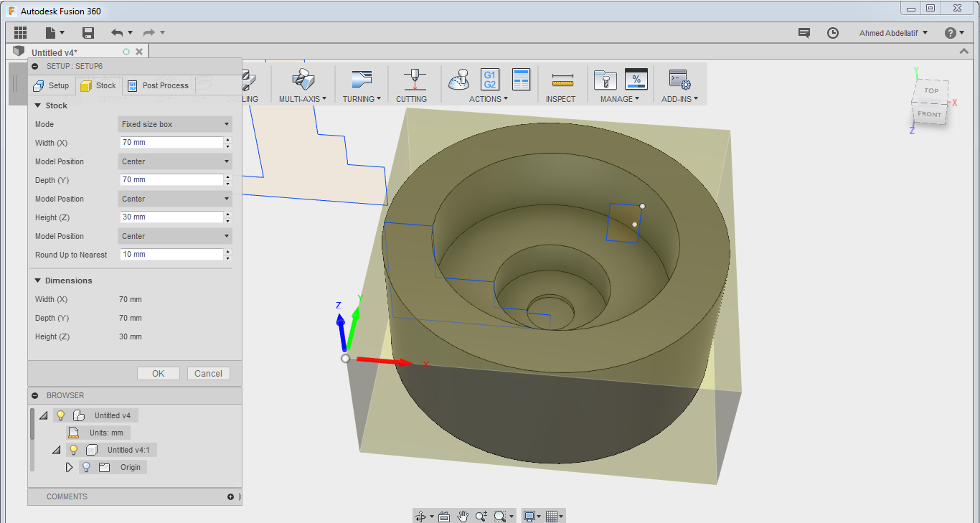Open the TURNING menu

(362, 99)
